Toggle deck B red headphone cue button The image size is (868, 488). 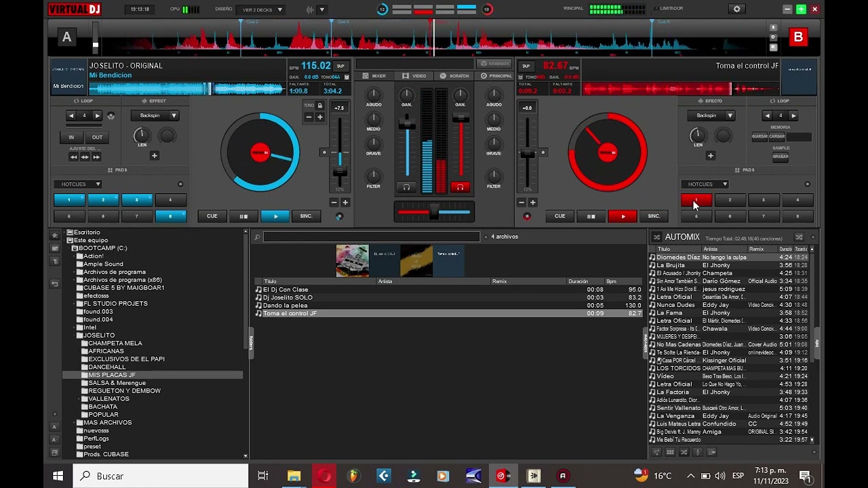460,187
